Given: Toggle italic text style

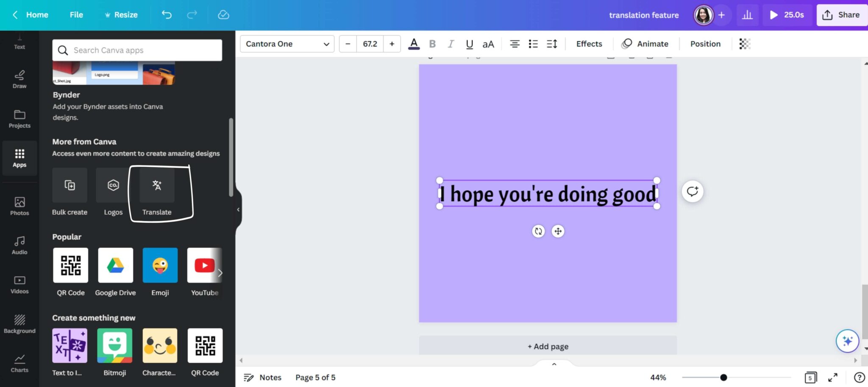Looking at the screenshot, I should 451,44.
